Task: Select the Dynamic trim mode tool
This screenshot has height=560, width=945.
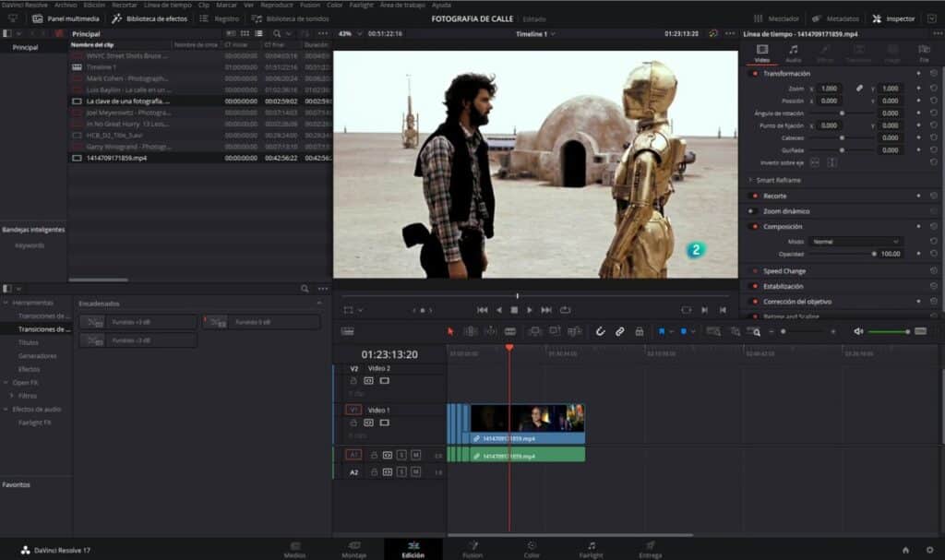Action: (491, 331)
